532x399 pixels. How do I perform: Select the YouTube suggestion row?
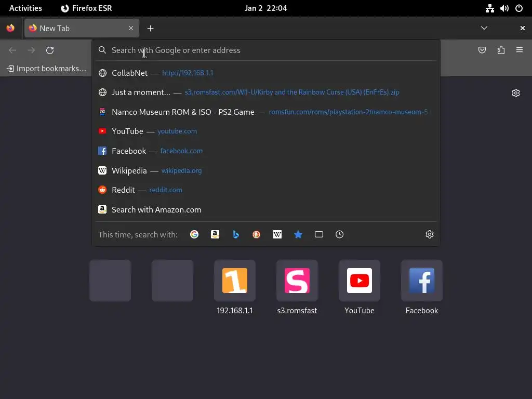[x=266, y=131]
